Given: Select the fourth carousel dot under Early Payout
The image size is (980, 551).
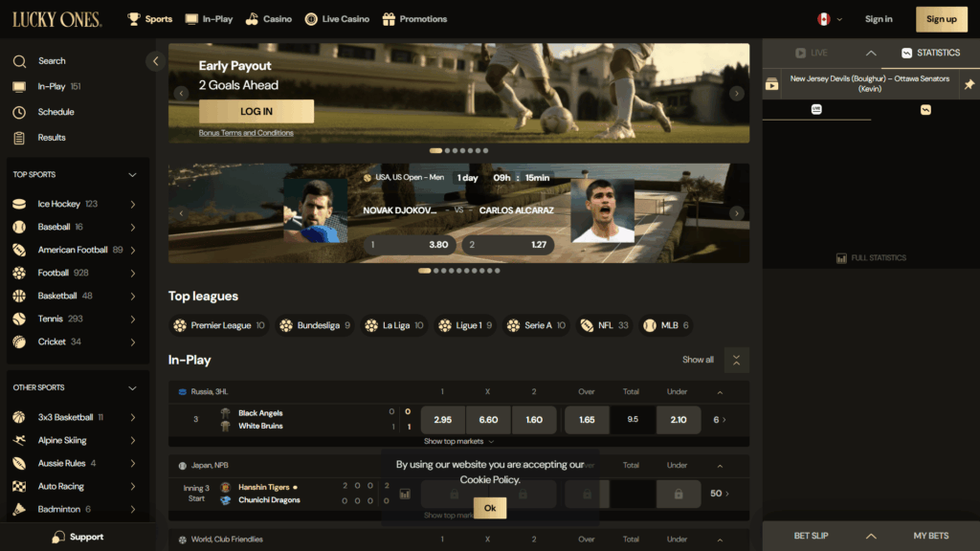Looking at the screenshot, I should 462,150.
